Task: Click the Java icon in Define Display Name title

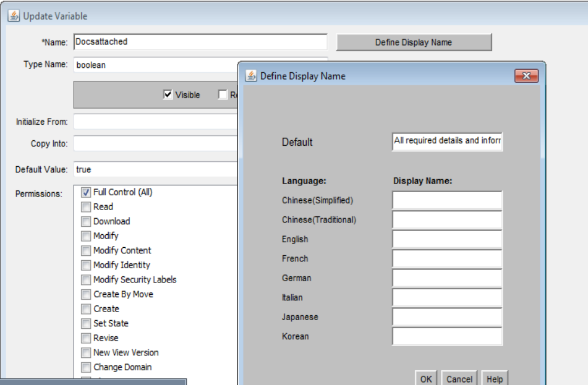Action: (251, 76)
